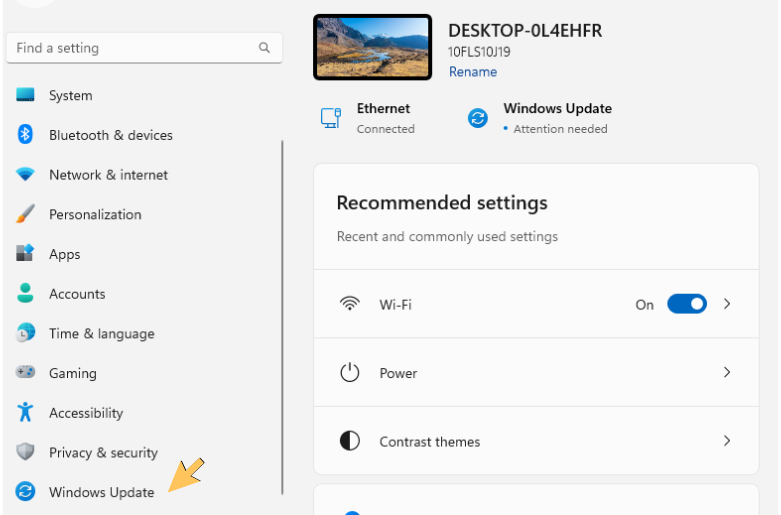Click the DESKTOP-0L4EHFR device name
Image resolution: width=781 pixels, height=515 pixels.
[x=525, y=30]
